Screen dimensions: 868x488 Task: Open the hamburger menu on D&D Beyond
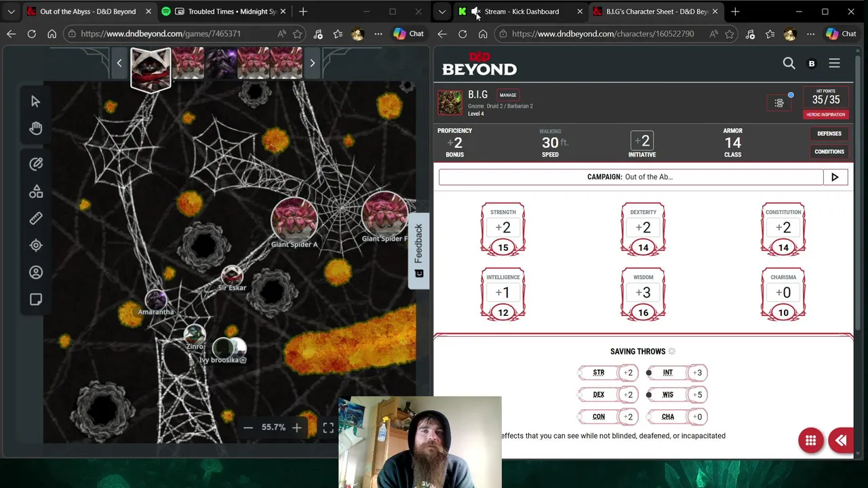click(834, 63)
